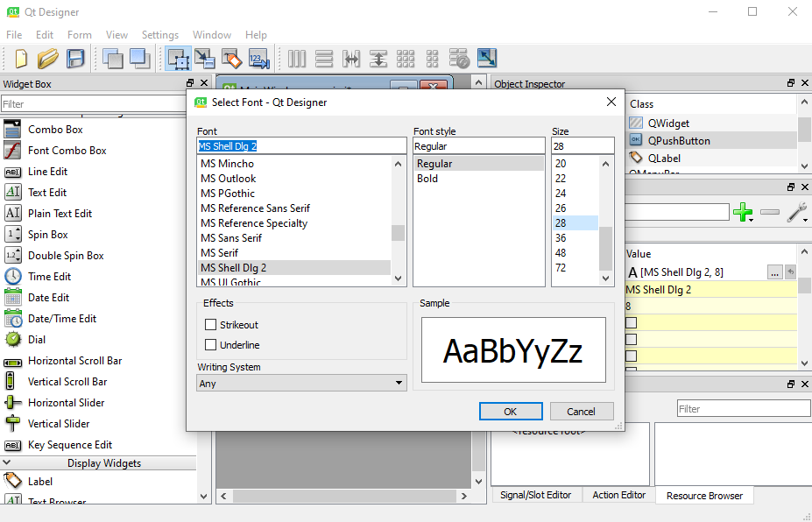
Task: Open the Edit menu
Action: (45, 35)
